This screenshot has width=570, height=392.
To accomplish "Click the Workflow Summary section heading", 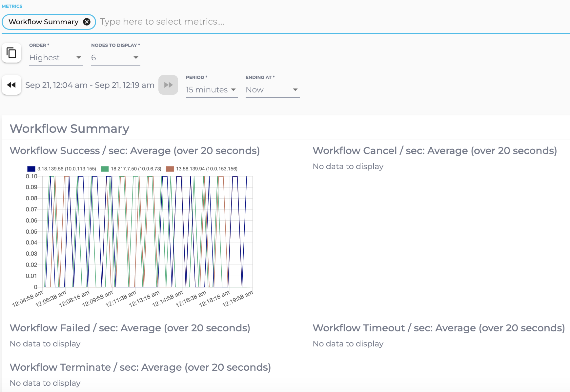I will coord(70,129).
